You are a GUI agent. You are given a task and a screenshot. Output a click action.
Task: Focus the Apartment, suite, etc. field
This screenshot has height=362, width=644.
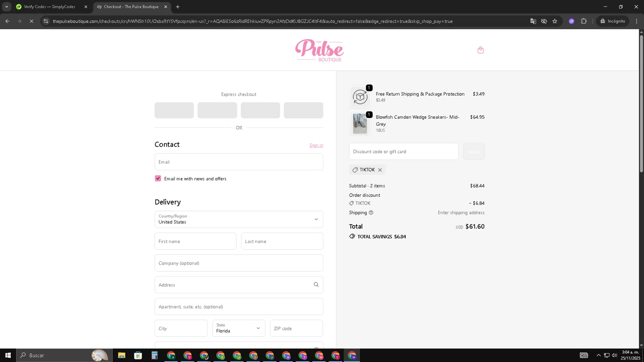tap(239, 307)
